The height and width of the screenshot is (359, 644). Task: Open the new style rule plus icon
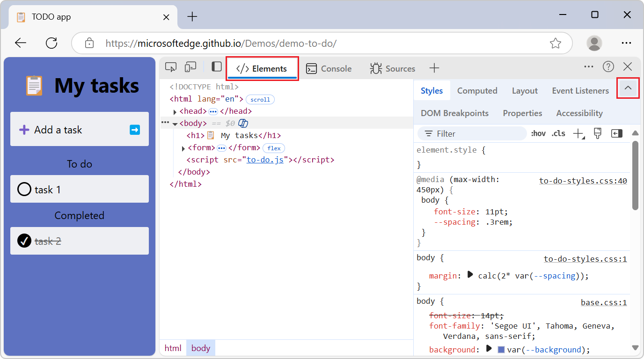tap(577, 133)
